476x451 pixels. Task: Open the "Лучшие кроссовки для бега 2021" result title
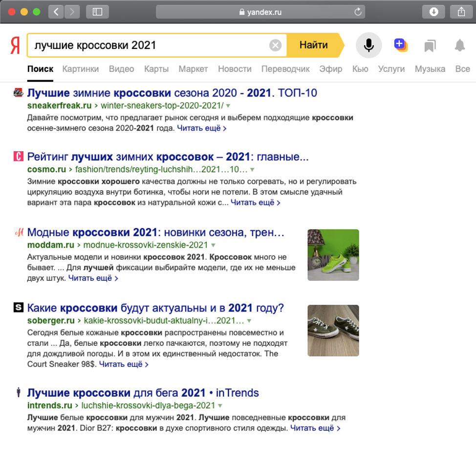[x=143, y=393]
